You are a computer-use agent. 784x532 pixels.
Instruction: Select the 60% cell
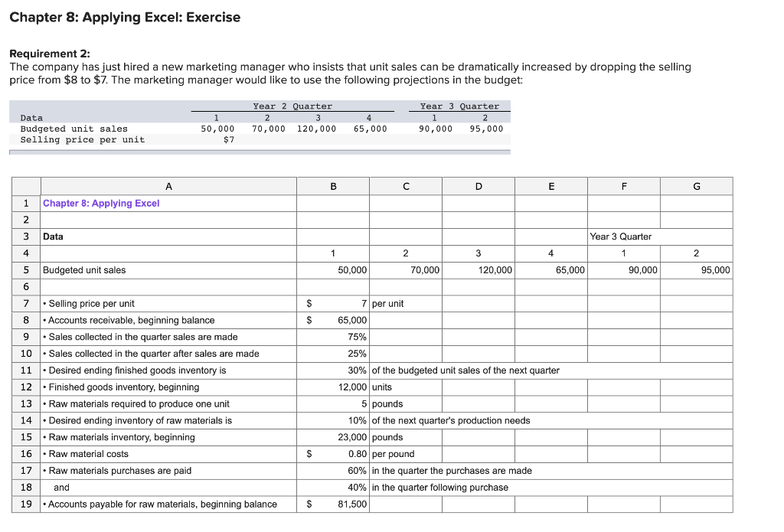[x=333, y=471]
